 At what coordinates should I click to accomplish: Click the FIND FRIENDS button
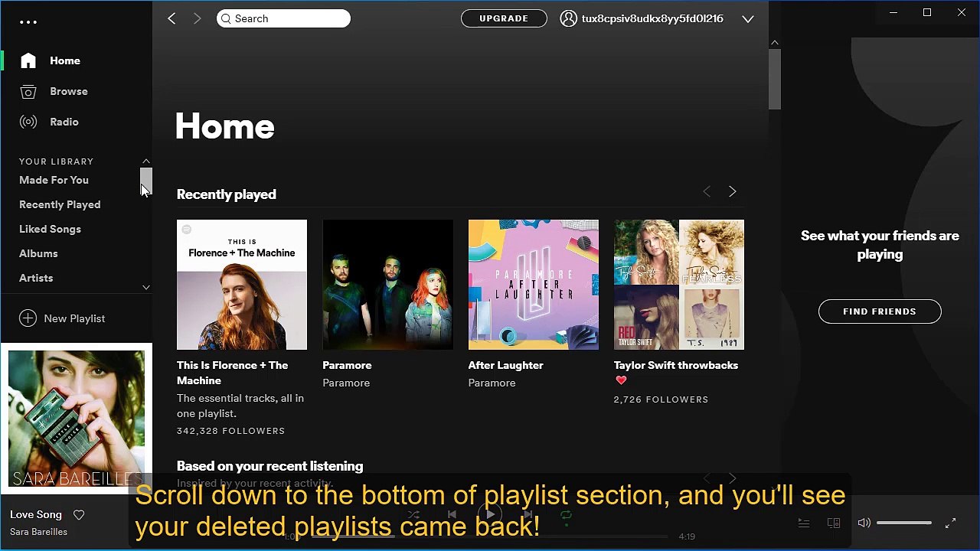tap(880, 311)
